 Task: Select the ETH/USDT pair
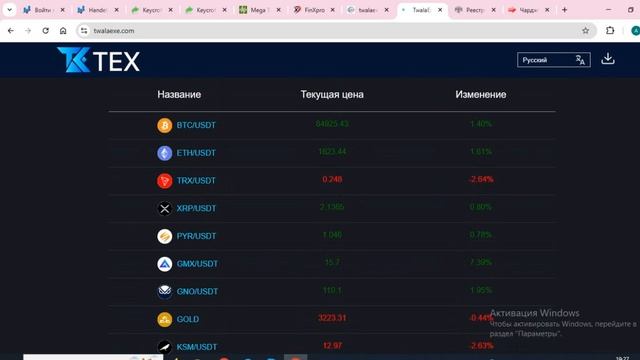(196, 153)
